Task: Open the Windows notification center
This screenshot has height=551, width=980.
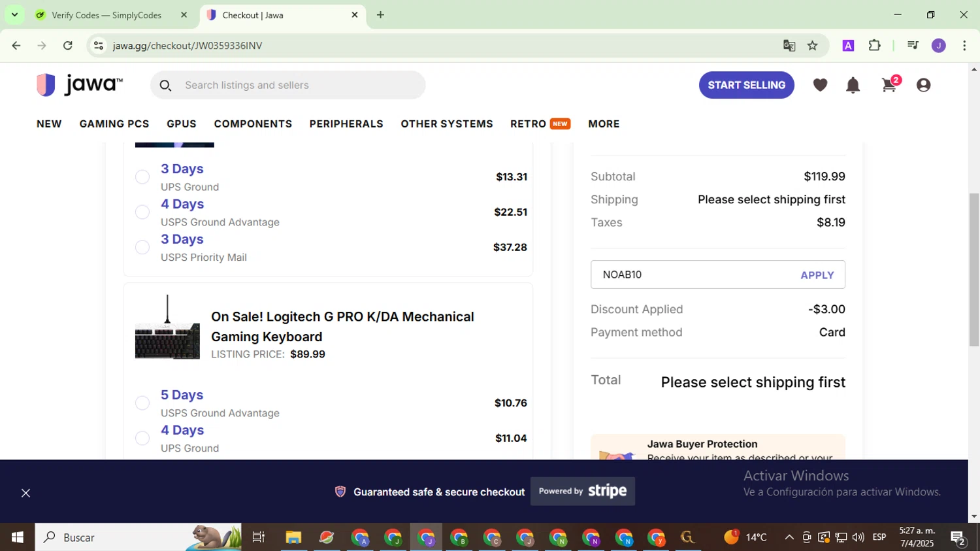Action: [x=958, y=538]
